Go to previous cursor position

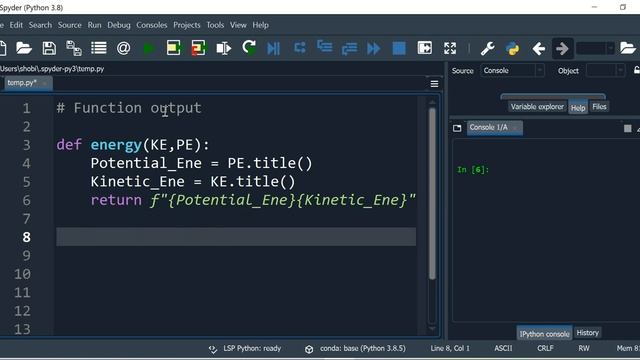538,49
